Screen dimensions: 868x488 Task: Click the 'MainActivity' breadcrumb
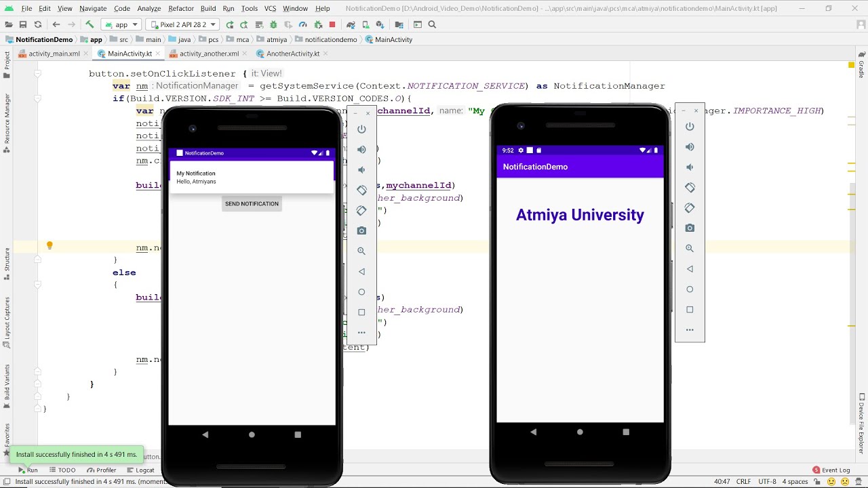389,39
